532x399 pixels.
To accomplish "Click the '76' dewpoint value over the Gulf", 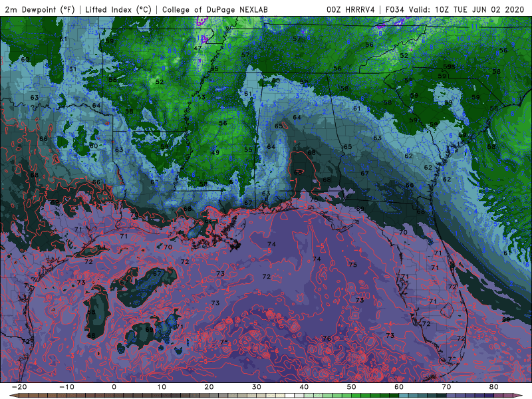I will tap(327, 338).
